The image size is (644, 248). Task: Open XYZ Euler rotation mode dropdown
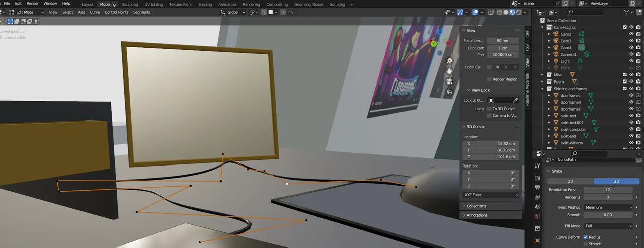point(491,195)
